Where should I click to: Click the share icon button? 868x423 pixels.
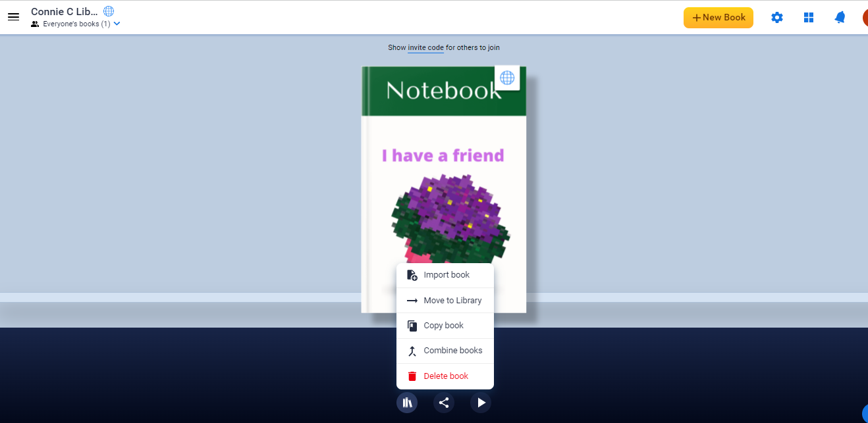[444, 403]
